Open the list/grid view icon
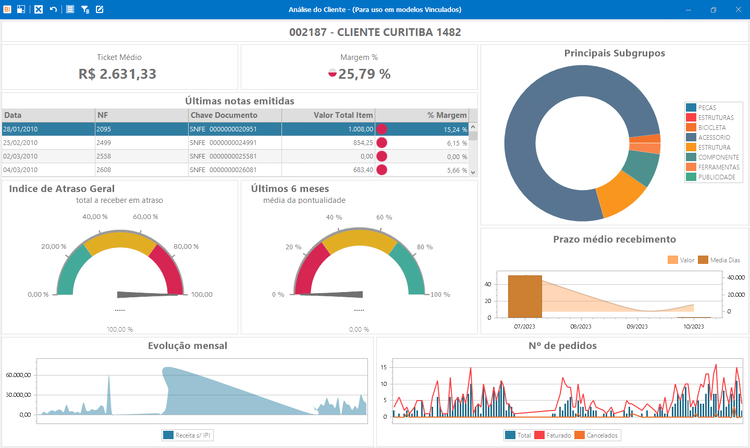750x448 pixels. pyautogui.click(x=70, y=9)
